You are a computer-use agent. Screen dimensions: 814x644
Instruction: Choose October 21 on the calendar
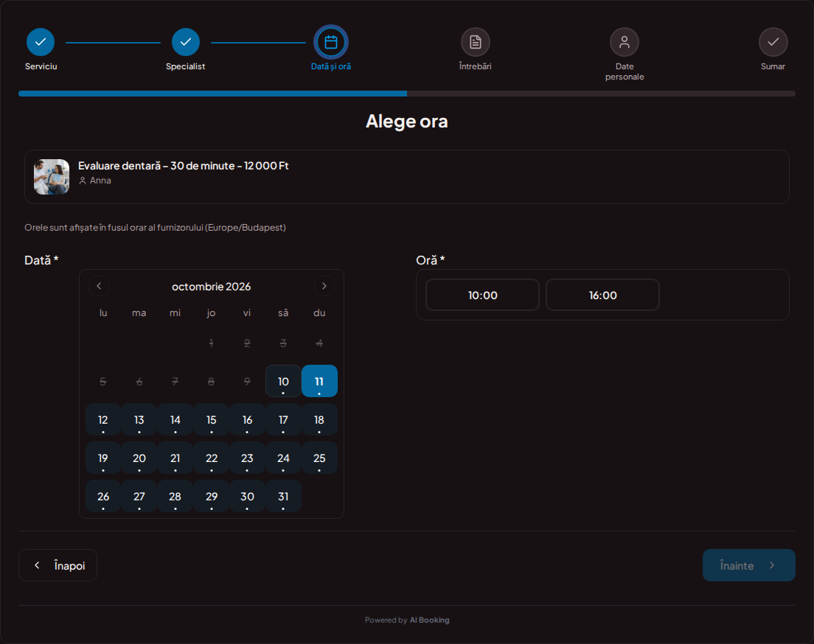175,458
